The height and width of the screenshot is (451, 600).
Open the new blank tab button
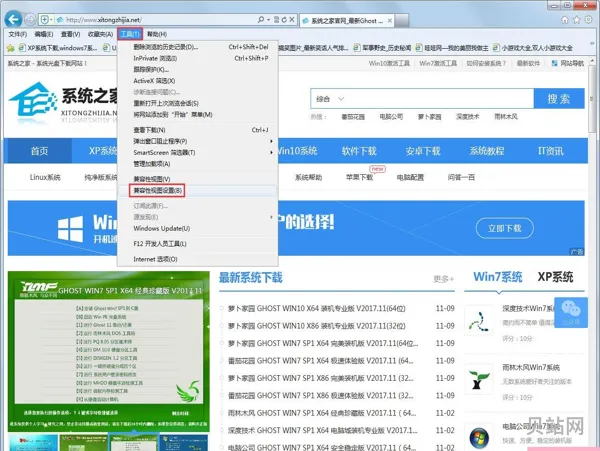401,21
